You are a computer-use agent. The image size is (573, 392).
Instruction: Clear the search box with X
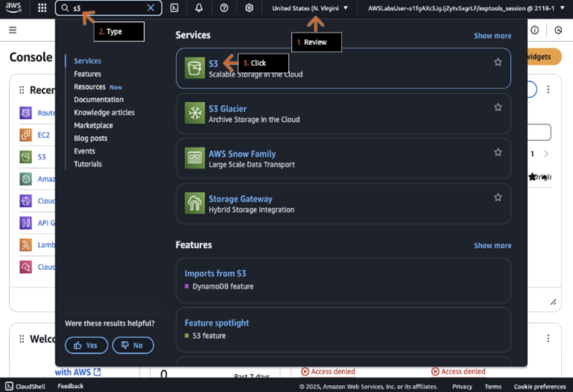point(151,8)
